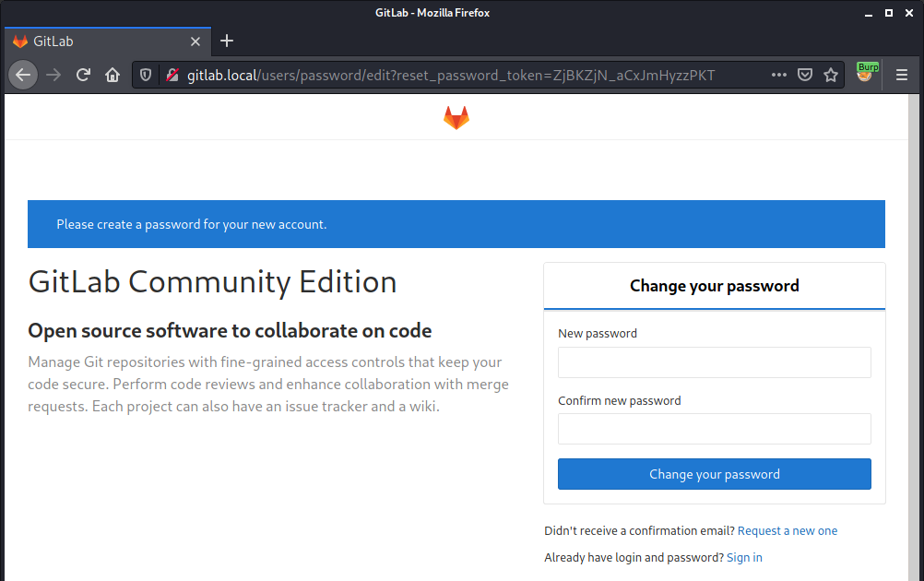Click the site security warning icon
The width and height of the screenshot is (924, 581).
(172, 75)
